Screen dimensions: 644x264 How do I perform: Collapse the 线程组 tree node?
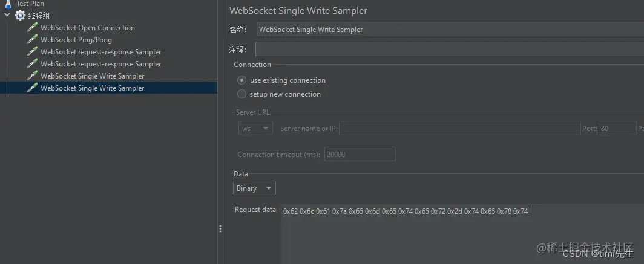point(7,16)
